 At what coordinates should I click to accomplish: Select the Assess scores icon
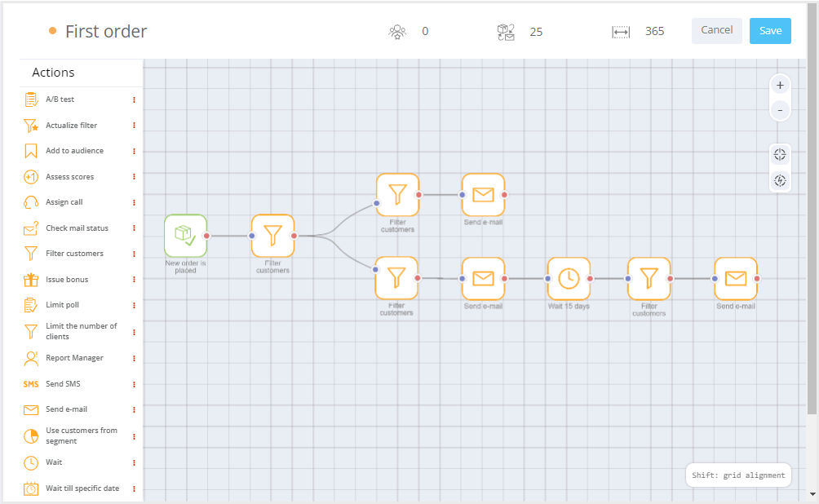31,177
